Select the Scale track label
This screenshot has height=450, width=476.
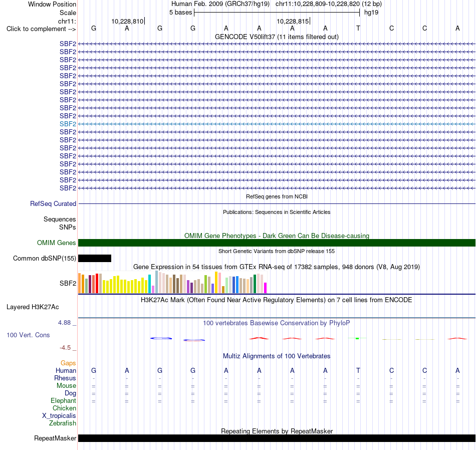click(68, 13)
